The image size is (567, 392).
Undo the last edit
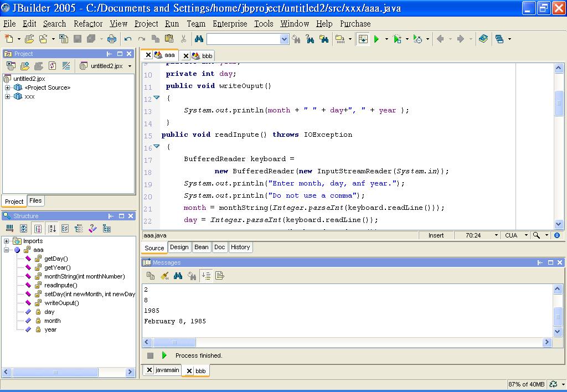pyautogui.click(x=128, y=39)
